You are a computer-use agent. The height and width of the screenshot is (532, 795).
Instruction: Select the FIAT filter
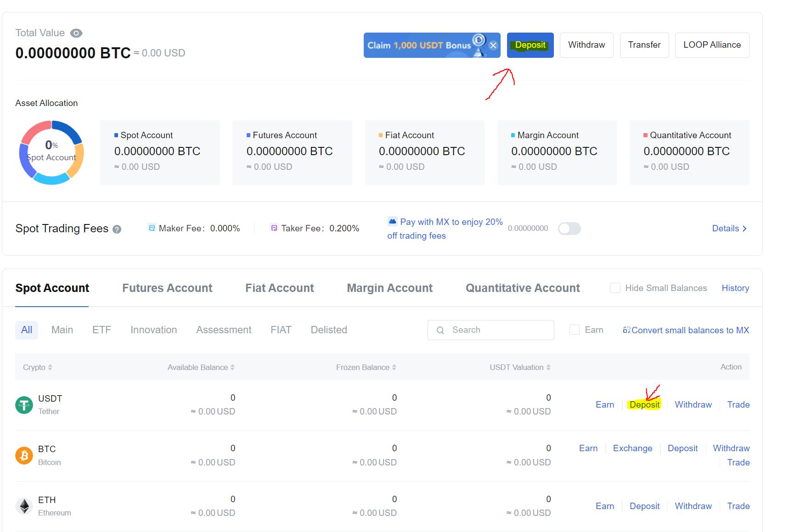click(x=281, y=330)
